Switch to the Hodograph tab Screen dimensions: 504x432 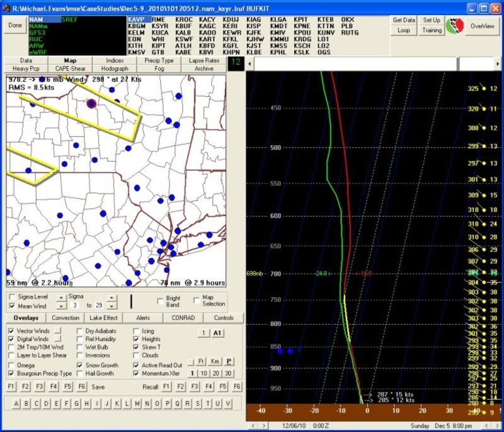(115, 69)
